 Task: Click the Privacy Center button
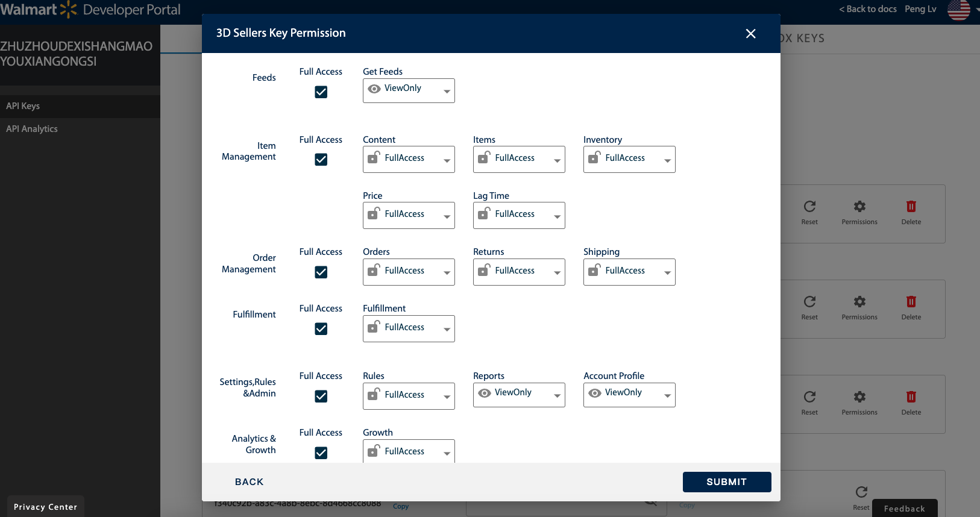46,507
